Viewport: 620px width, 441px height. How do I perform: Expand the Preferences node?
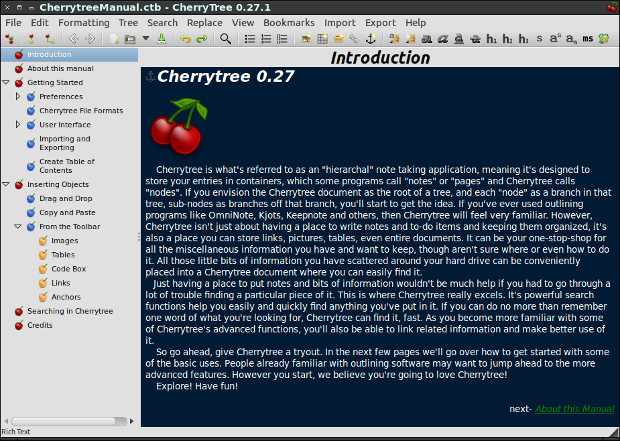coord(17,97)
